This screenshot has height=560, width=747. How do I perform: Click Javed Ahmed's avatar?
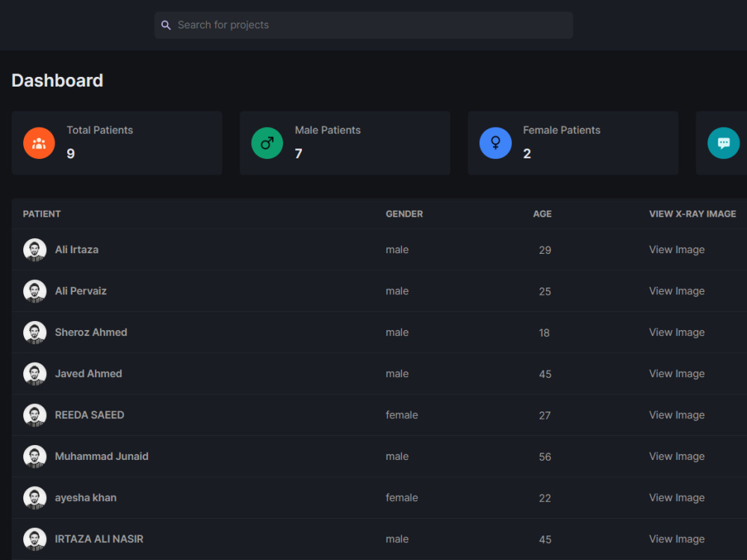tap(35, 374)
